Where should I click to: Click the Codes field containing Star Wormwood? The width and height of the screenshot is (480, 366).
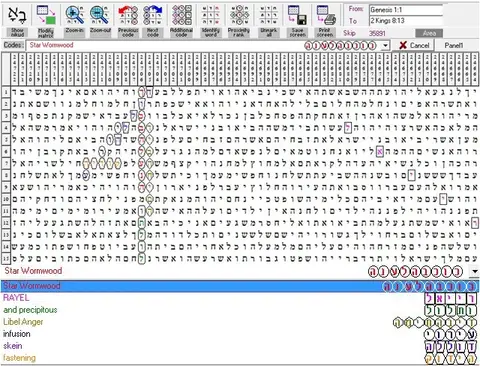[207, 45]
